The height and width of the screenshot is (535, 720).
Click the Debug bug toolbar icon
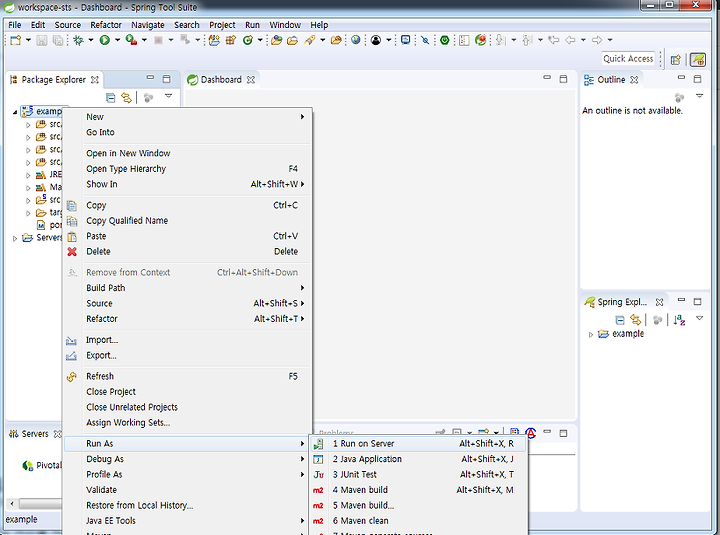79,40
